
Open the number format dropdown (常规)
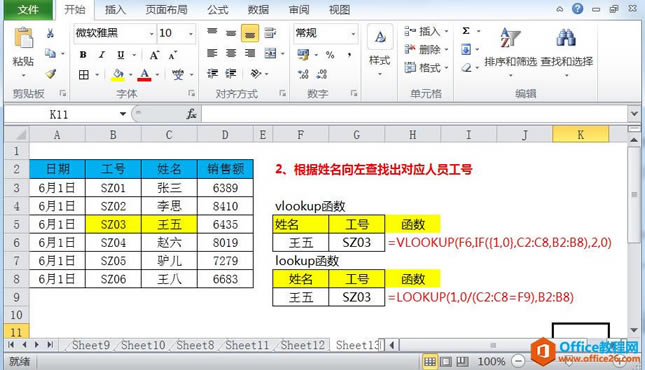(353, 33)
